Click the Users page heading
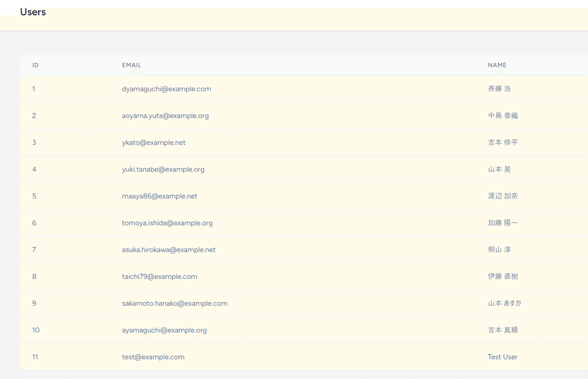The image size is (588, 379). tap(33, 12)
